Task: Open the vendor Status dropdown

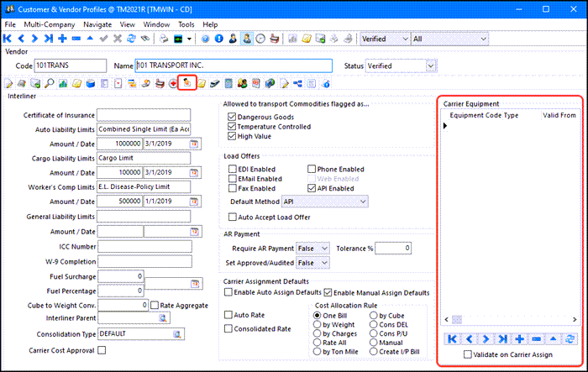Action: [x=432, y=65]
